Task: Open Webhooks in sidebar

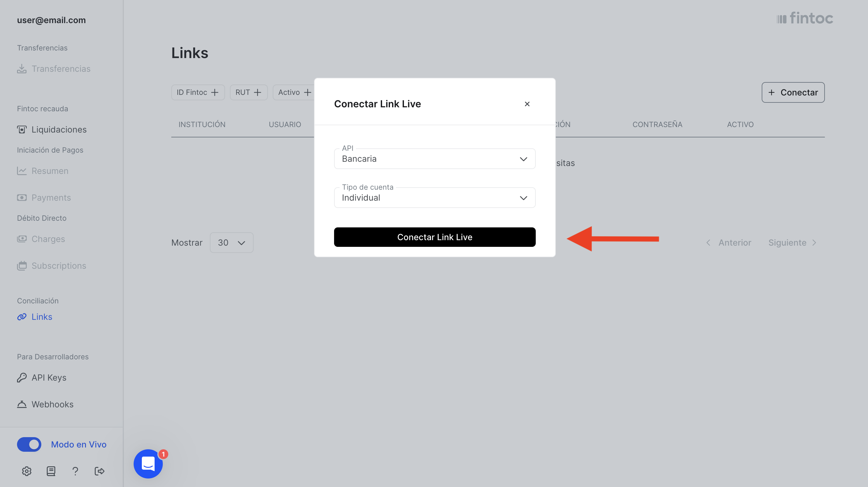Action: (52, 404)
